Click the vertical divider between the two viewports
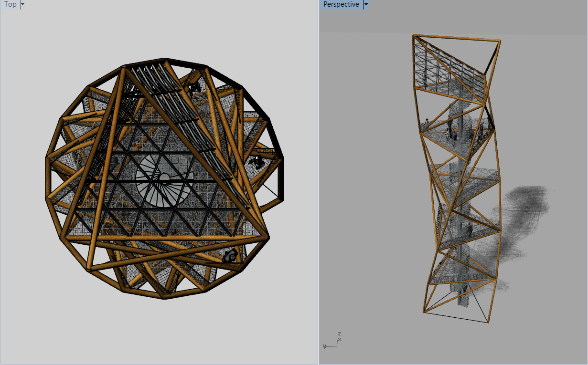 319,182
